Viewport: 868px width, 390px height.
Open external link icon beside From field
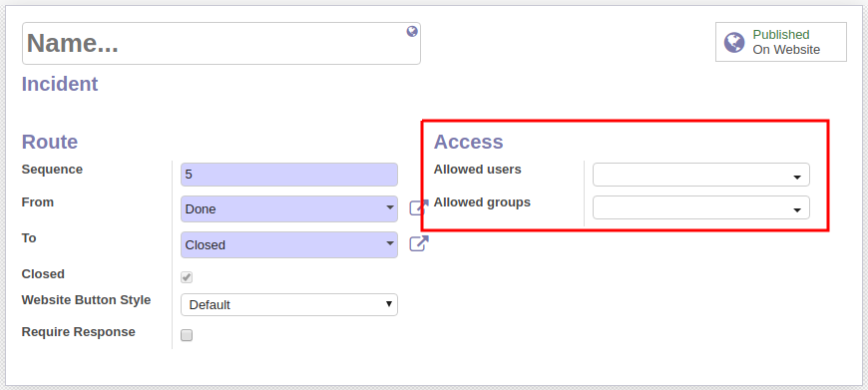click(x=419, y=208)
